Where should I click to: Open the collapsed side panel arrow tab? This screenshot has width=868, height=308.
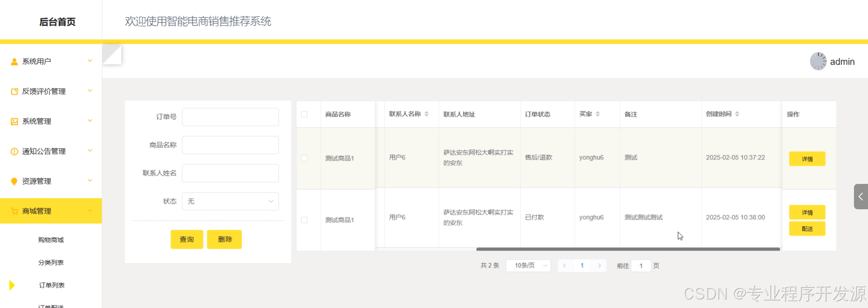[x=861, y=197]
